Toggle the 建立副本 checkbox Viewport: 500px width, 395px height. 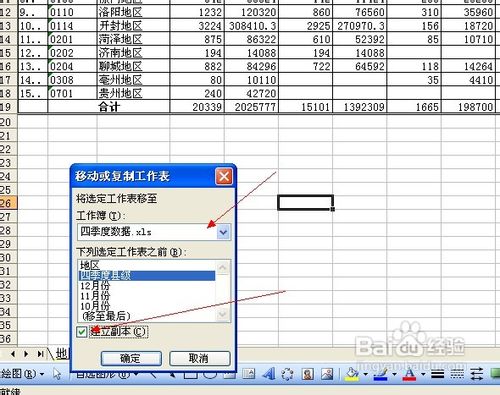(82, 332)
